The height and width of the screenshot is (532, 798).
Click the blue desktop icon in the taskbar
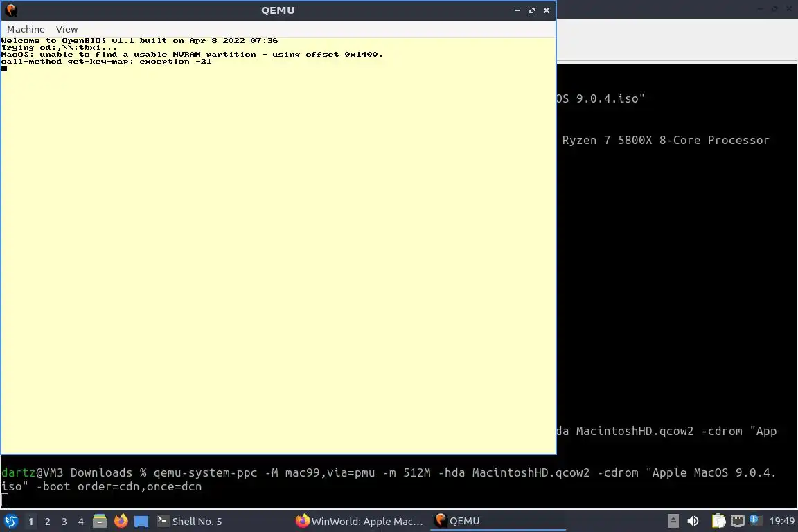[141, 522]
